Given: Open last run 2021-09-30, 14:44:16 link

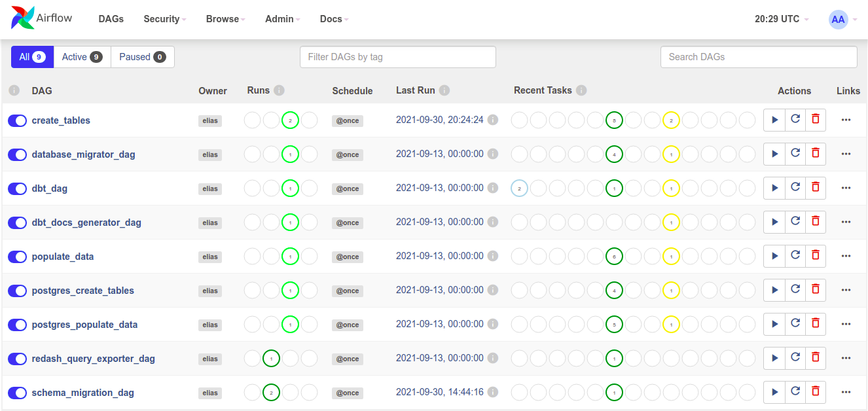Looking at the screenshot, I should point(440,392).
